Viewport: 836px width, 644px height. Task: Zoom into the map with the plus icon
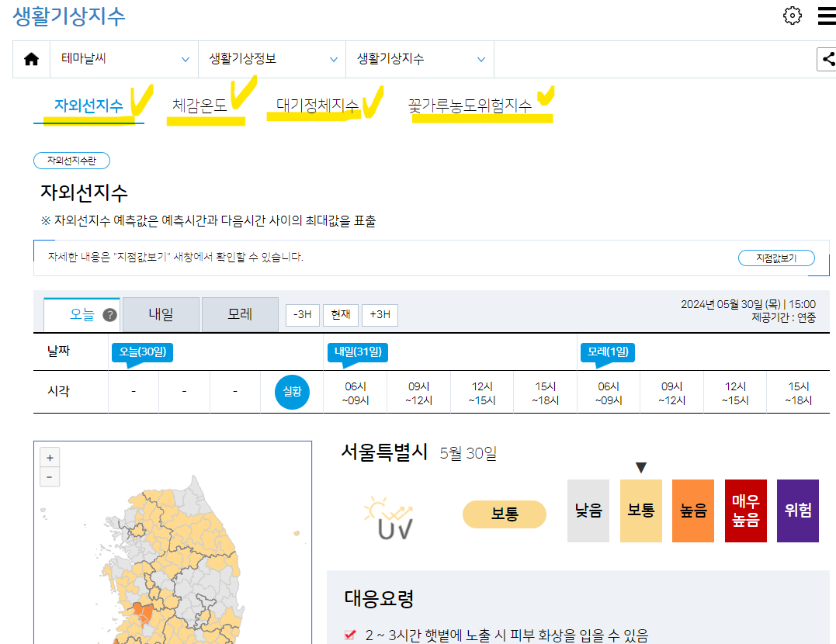point(49,457)
